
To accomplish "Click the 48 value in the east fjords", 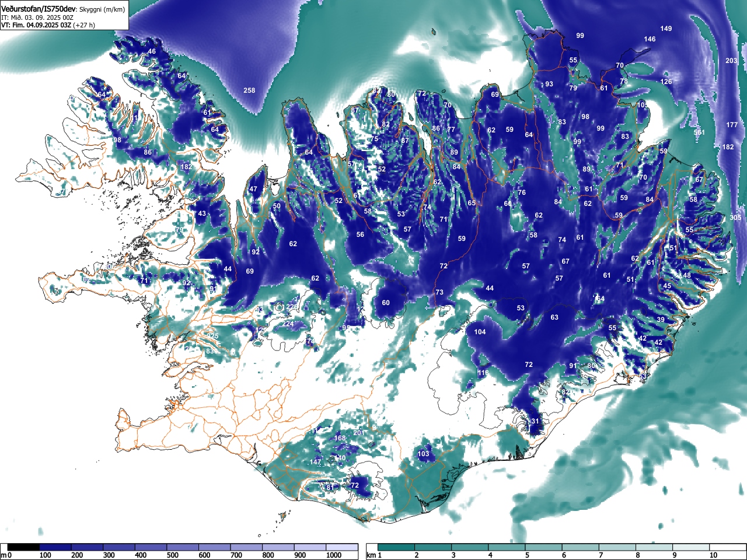I will click(687, 275).
